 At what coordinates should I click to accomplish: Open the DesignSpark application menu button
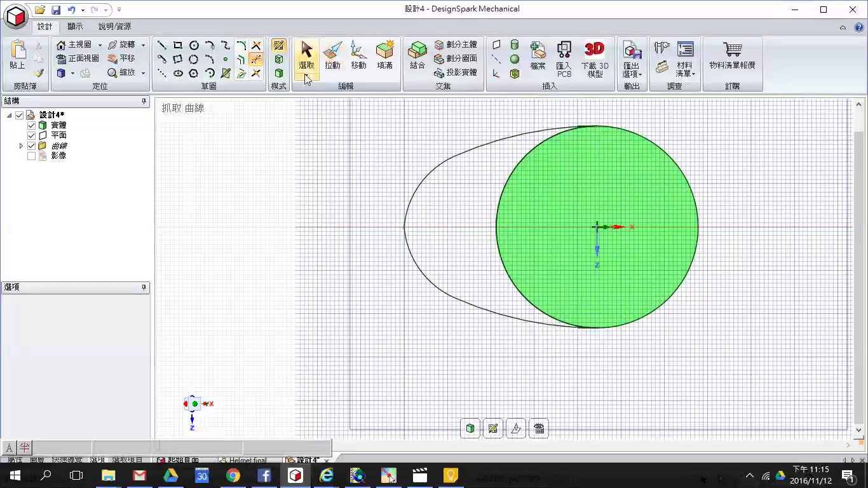coord(15,16)
